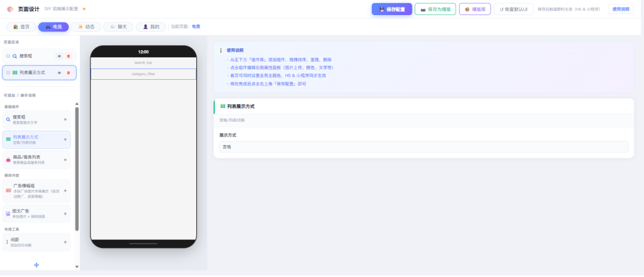Switch to the 聊天 page tab
Image resolution: width=644 pixels, height=277 pixels.
[x=118, y=26]
